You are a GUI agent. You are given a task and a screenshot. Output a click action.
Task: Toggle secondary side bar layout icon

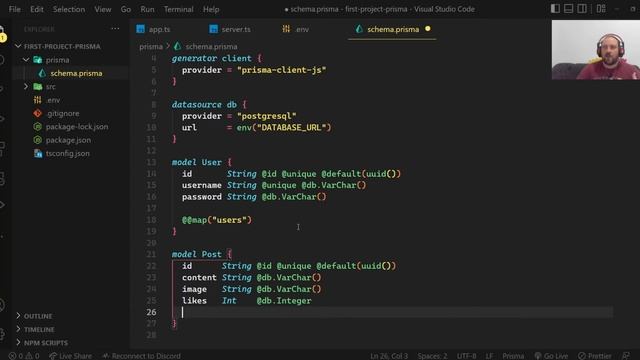tap(582, 9)
